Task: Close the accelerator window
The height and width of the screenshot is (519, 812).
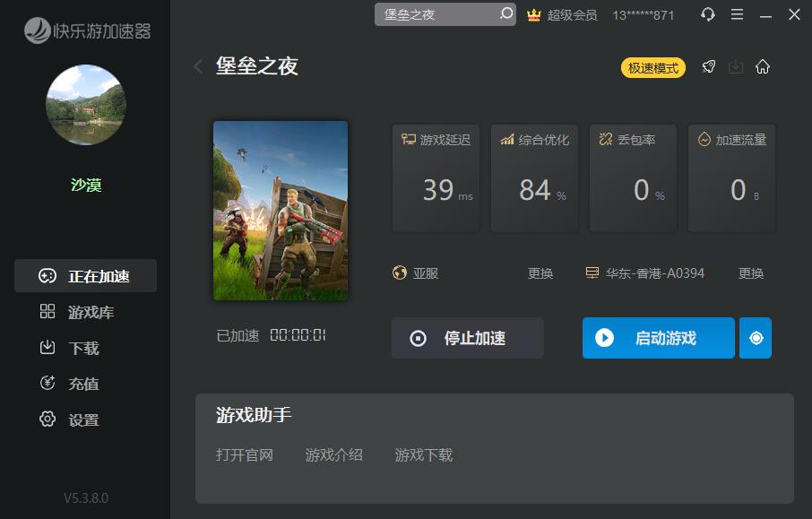Action: (794, 14)
